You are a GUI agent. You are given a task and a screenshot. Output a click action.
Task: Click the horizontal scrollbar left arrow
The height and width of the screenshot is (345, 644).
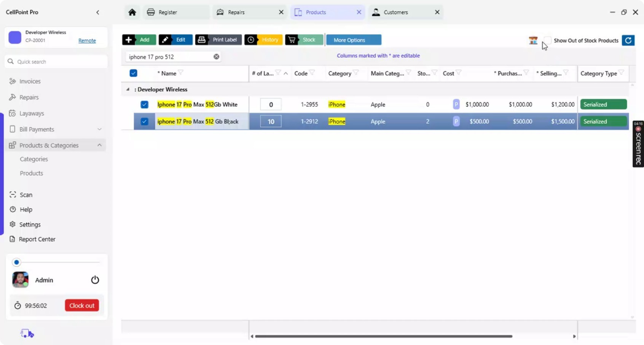252,336
